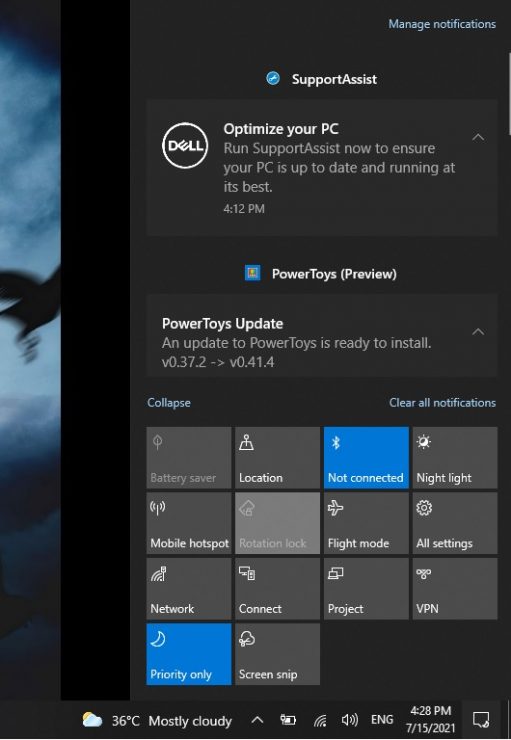Click the PowerToys app header icon
Image resolution: width=511 pixels, height=740 pixels.
[252, 273]
